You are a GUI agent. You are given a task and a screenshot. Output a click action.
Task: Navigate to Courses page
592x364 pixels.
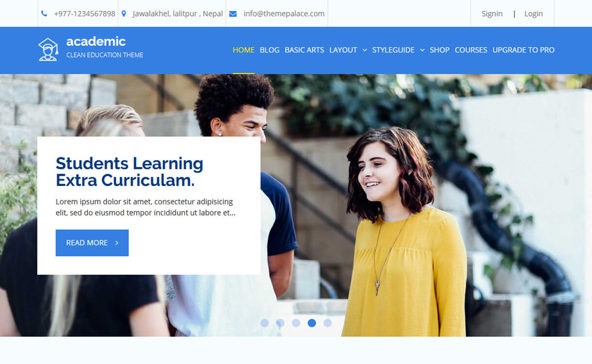471,50
